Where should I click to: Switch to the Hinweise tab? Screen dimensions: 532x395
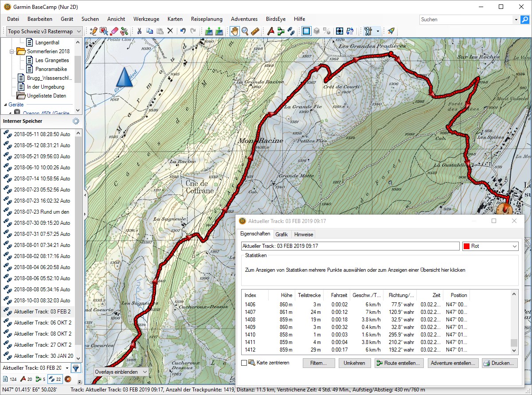click(304, 234)
